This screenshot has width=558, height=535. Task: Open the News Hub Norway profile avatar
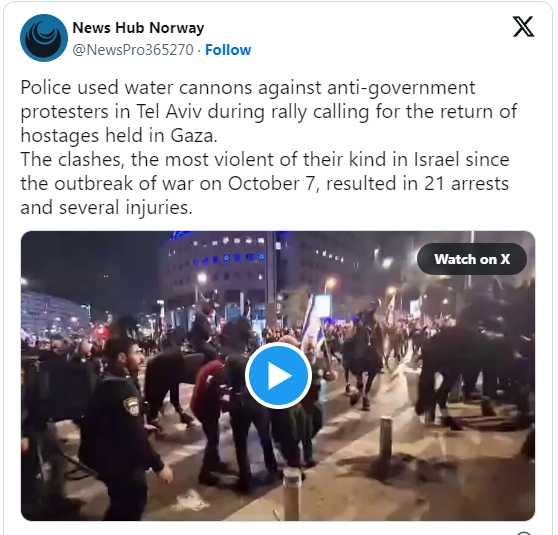44,38
